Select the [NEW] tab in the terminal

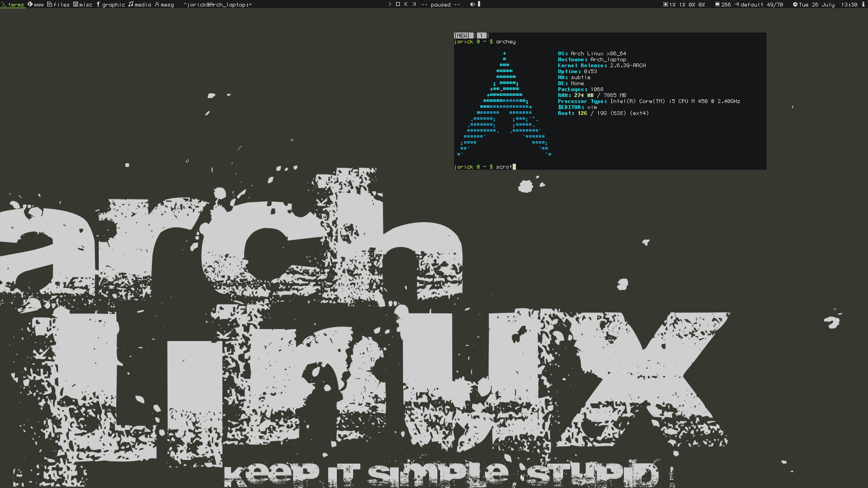[463, 35]
